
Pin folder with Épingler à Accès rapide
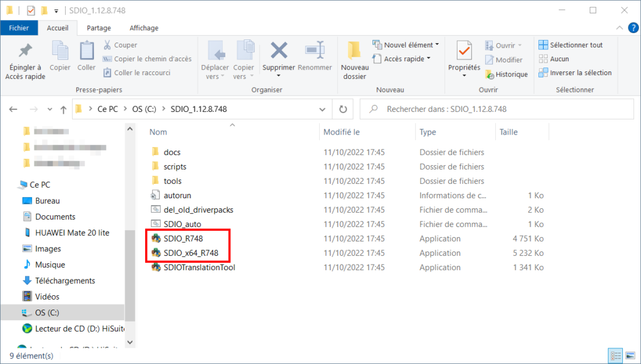coord(25,61)
